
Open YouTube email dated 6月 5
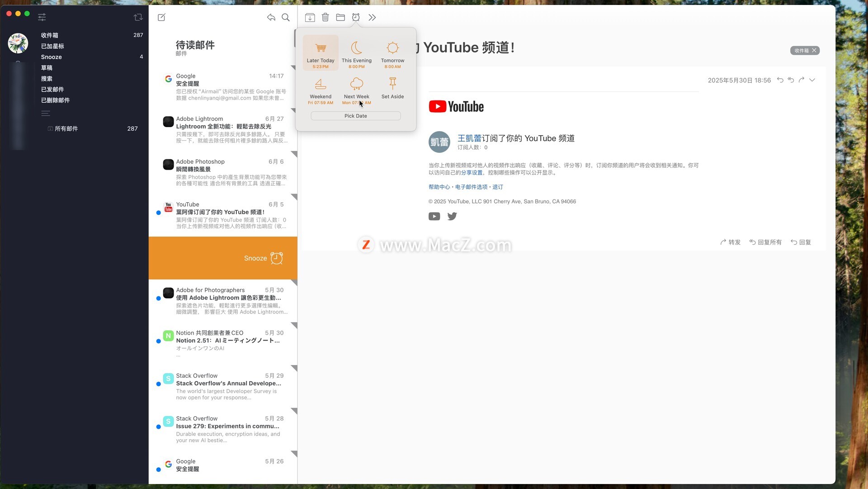pos(223,215)
